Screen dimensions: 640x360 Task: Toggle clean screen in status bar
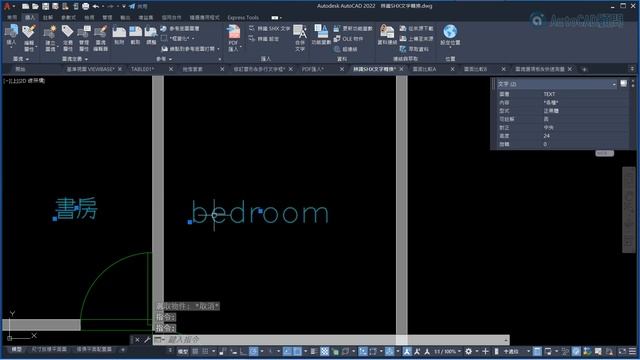[622, 351]
